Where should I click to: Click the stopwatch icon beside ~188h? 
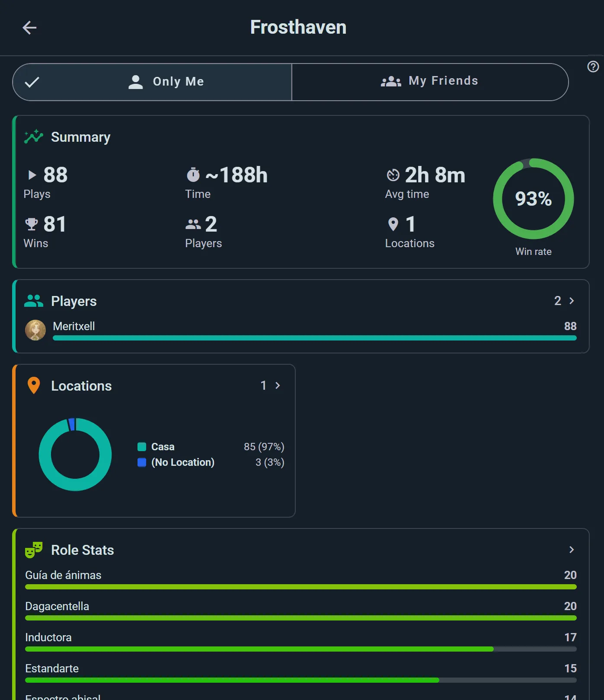(193, 175)
